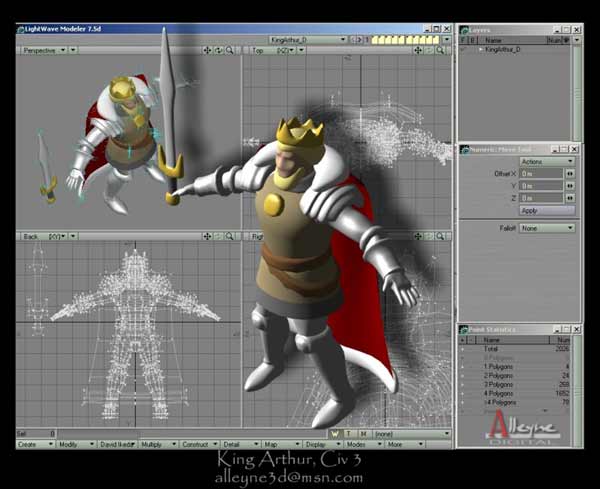Image resolution: width=600 pixels, height=489 pixels.
Task: Expand the Falloff None dropdown
Action: point(546,228)
